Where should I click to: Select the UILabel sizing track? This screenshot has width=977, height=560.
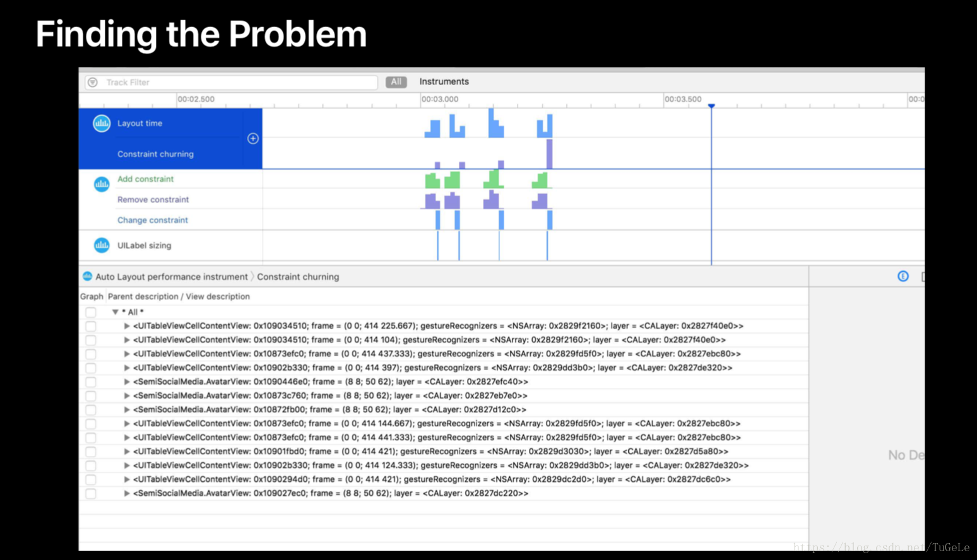coord(144,246)
